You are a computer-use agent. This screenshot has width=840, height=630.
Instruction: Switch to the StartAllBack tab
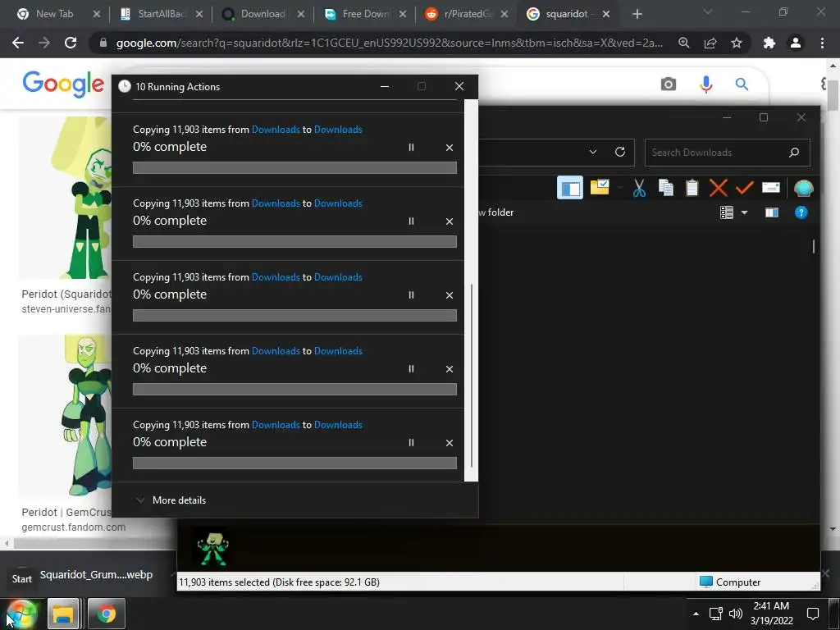point(162,14)
